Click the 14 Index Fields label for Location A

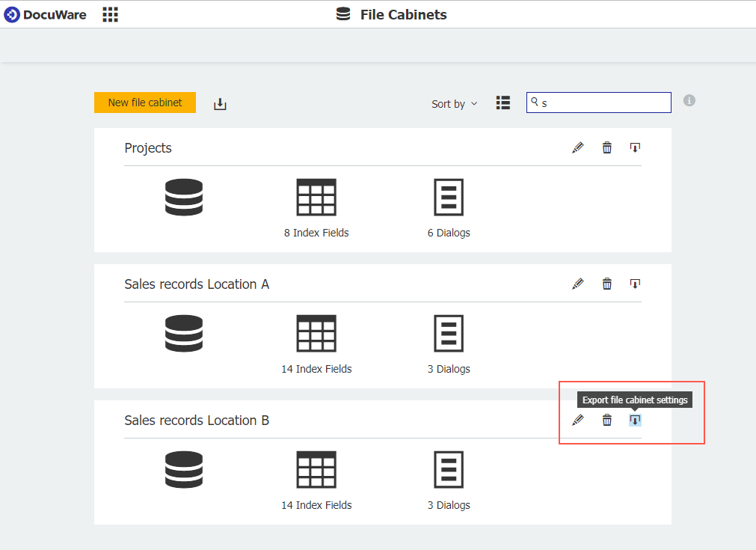pos(316,368)
